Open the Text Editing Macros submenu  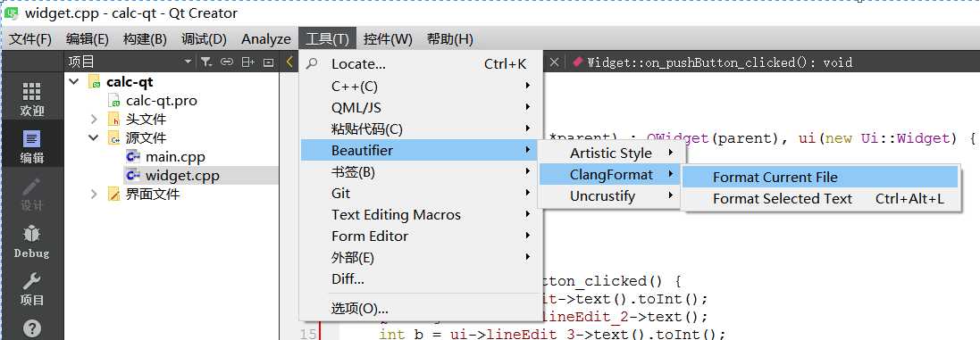coord(422,214)
